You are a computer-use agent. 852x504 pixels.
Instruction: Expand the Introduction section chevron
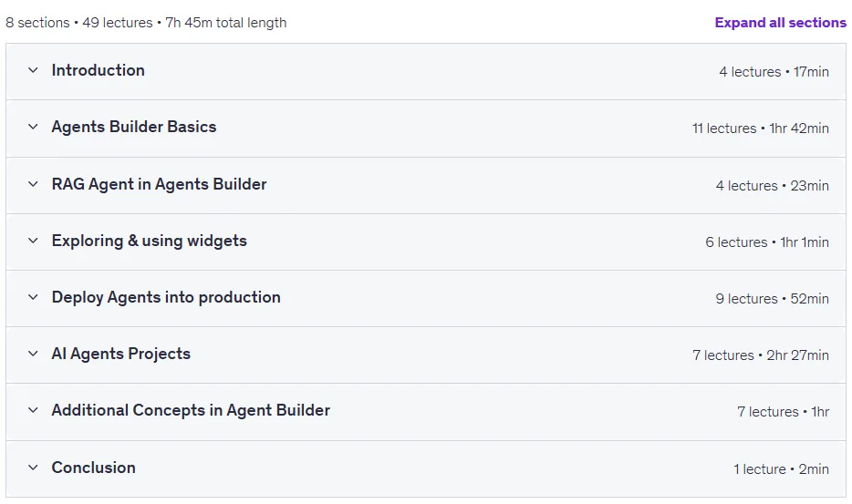click(x=33, y=70)
